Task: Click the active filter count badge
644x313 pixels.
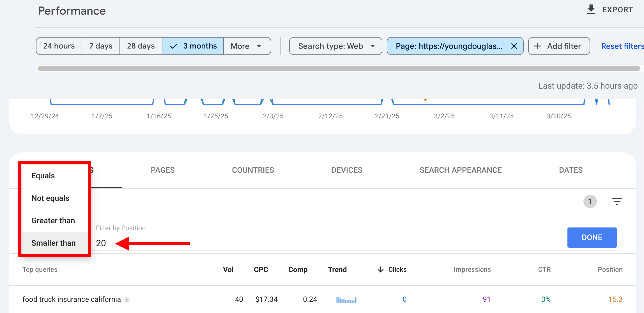Action: click(x=590, y=201)
